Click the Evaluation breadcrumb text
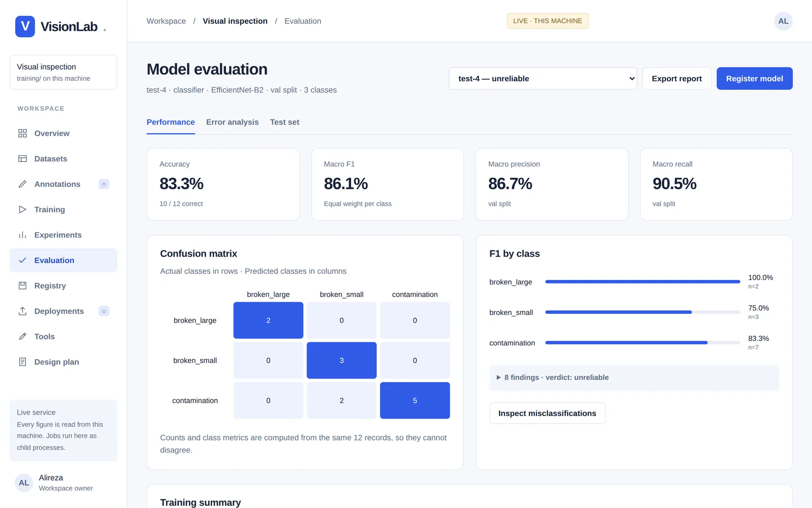The image size is (812, 508). pyautogui.click(x=302, y=21)
